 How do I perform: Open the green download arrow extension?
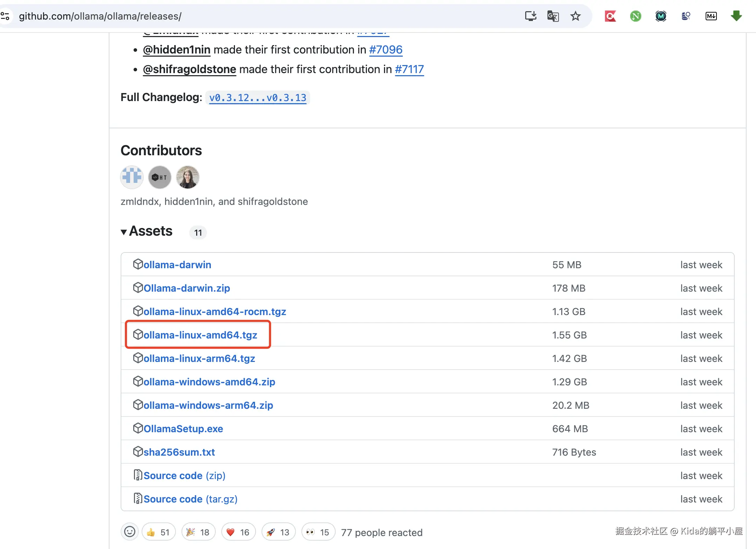pos(736,16)
